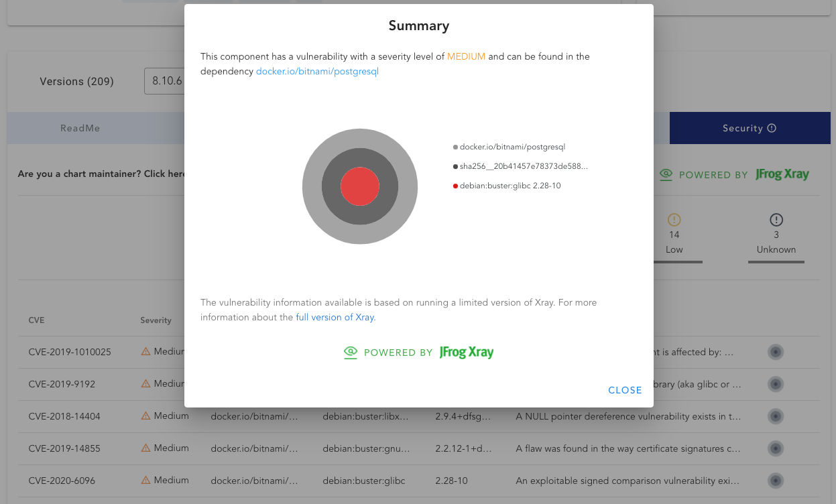Image resolution: width=836 pixels, height=504 pixels.
Task: Click the red center circle of the chart
Action: click(x=360, y=186)
